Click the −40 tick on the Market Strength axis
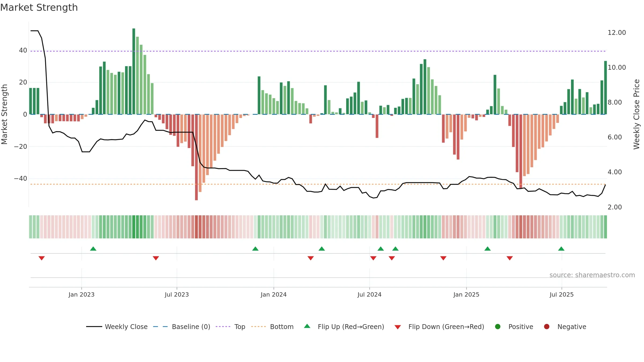 (21, 179)
